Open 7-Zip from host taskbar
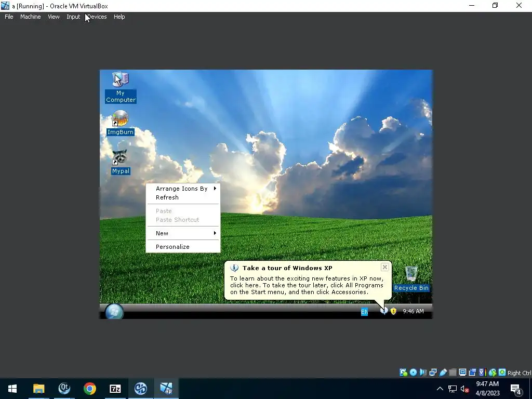Screen dimensions: 532x399 [115, 389]
